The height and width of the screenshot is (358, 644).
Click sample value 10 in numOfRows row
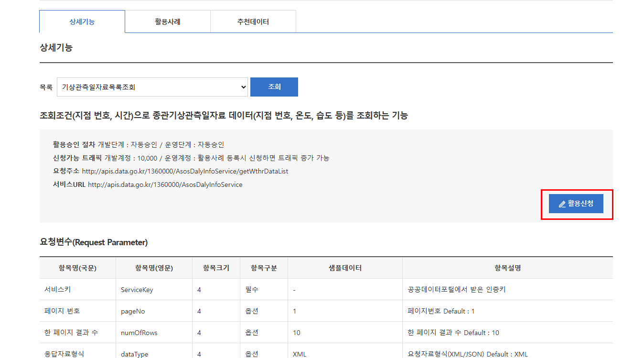point(297,333)
